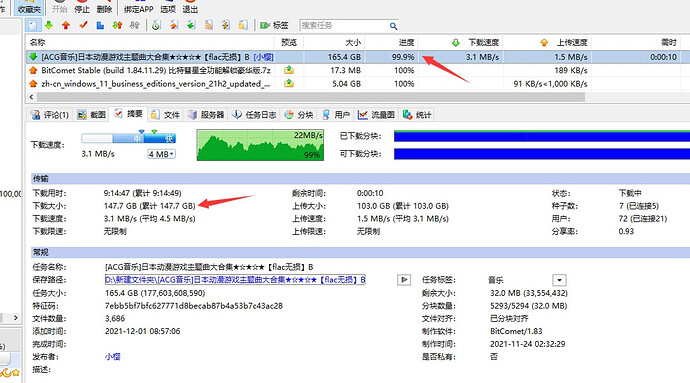Viewport: 690px width, 383px height.
Task: Click the all-tasks filter icon
Action: tap(32, 26)
